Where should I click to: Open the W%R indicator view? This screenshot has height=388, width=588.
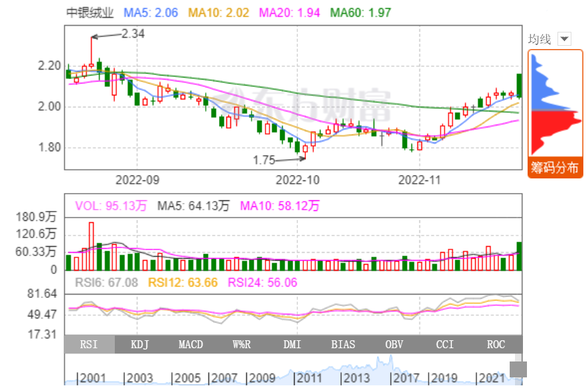(x=241, y=344)
